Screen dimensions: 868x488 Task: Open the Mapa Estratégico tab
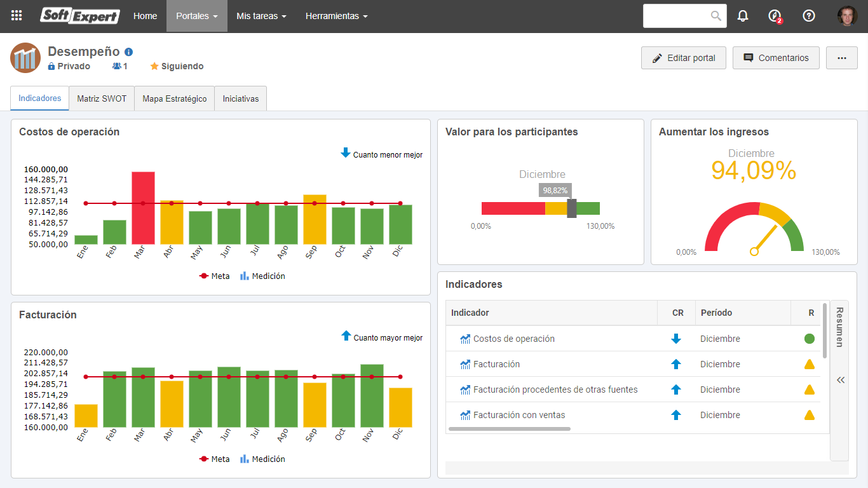point(175,98)
